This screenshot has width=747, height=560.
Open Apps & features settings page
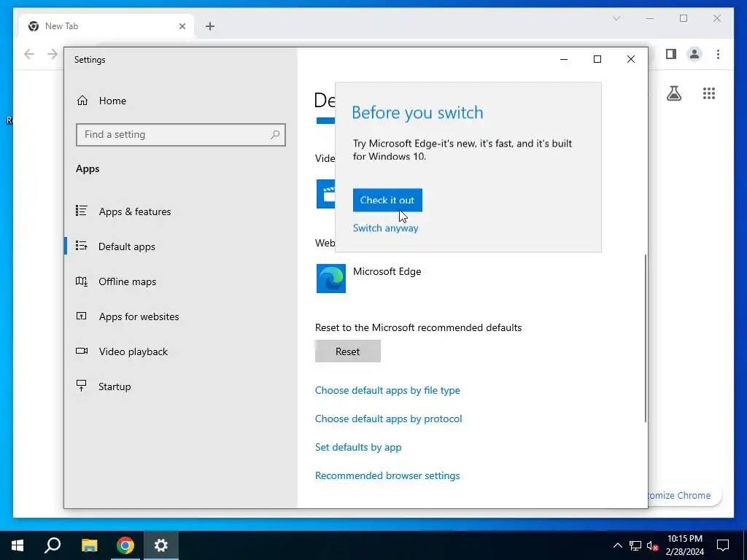pyautogui.click(x=135, y=211)
